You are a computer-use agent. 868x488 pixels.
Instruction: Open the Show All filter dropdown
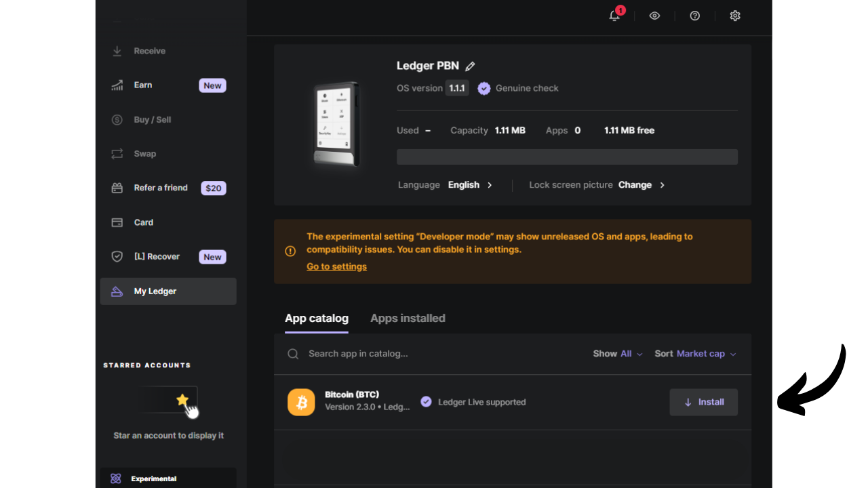(x=617, y=353)
